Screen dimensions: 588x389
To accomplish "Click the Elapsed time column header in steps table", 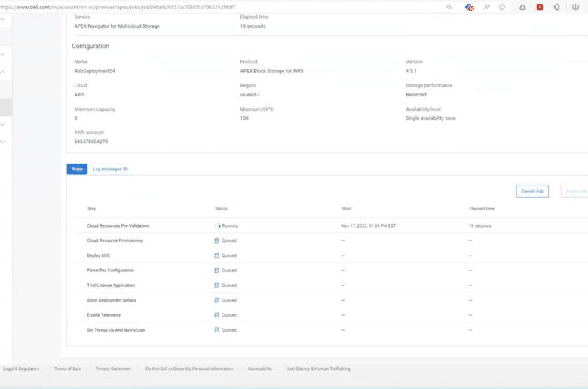I will coord(482,209).
